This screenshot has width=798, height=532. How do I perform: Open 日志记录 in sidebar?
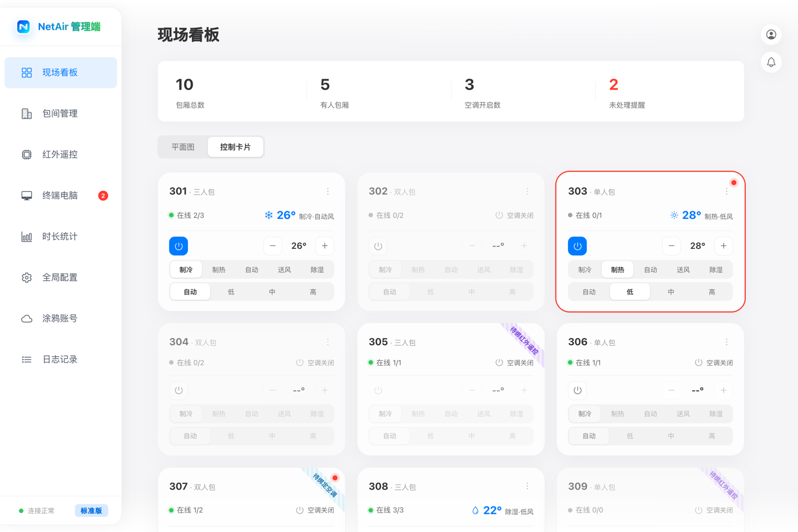pyautogui.click(x=61, y=360)
